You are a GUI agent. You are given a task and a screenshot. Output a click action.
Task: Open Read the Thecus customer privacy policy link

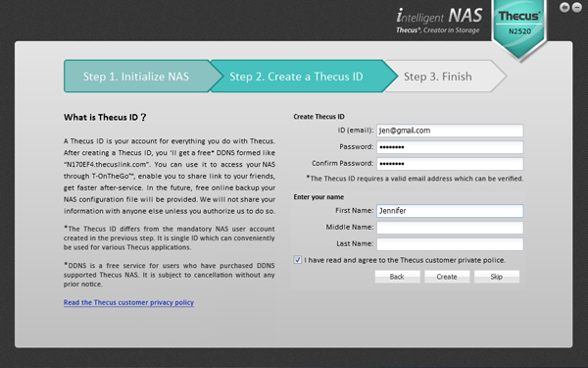tap(128, 302)
